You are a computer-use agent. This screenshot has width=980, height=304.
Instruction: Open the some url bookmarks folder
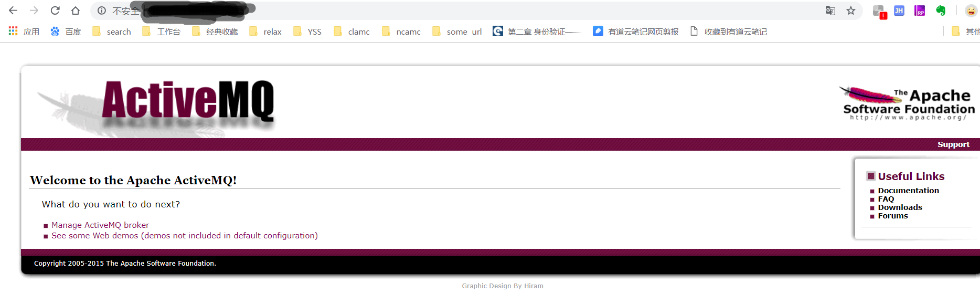457,32
